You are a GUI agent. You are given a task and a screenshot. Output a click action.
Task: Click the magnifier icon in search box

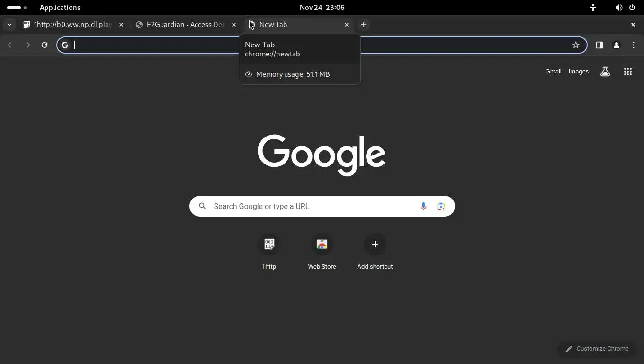(203, 206)
